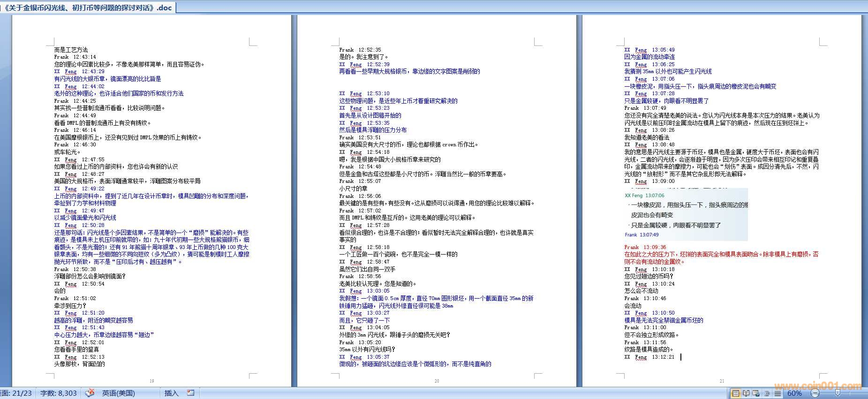The height and width of the screenshot is (399, 868).
Task: Toggle the 插入 insert/overtype mode
Action: (x=171, y=393)
